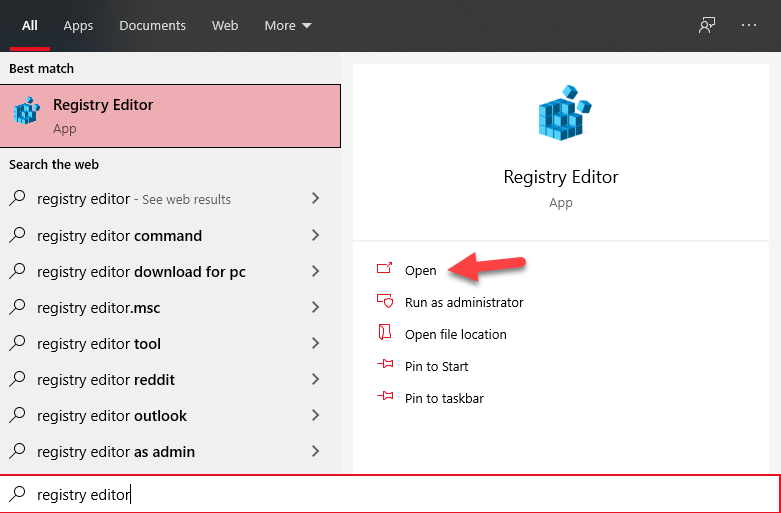Click the Pin to taskbar pin icon

[385, 398]
